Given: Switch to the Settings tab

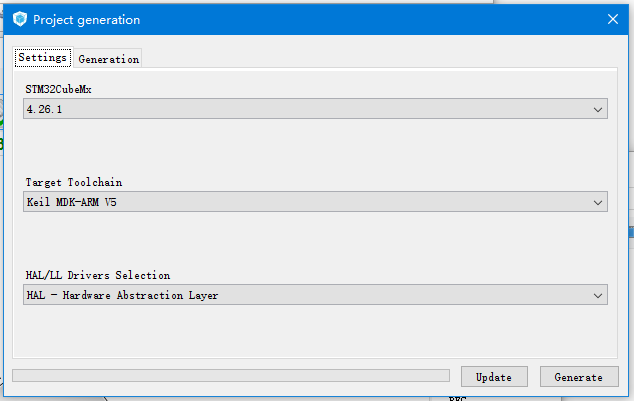Looking at the screenshot, I should click(x=42, y=57).
